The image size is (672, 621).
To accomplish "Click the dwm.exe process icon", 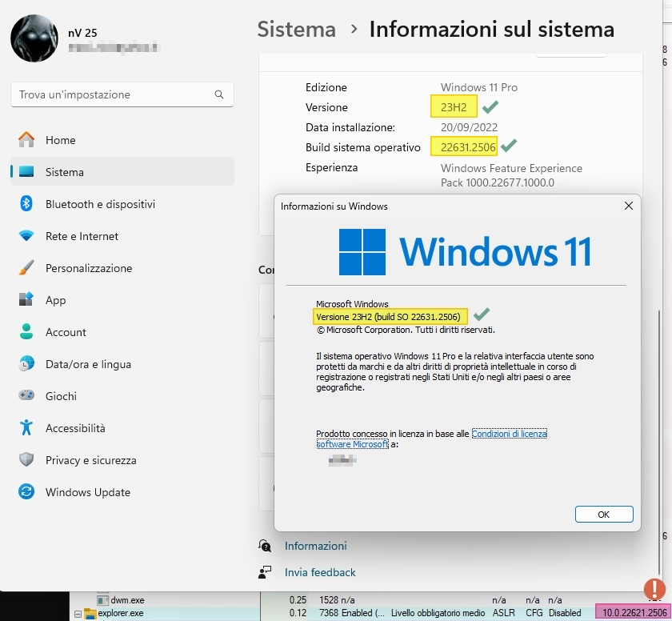I will (x=102, y=600).
